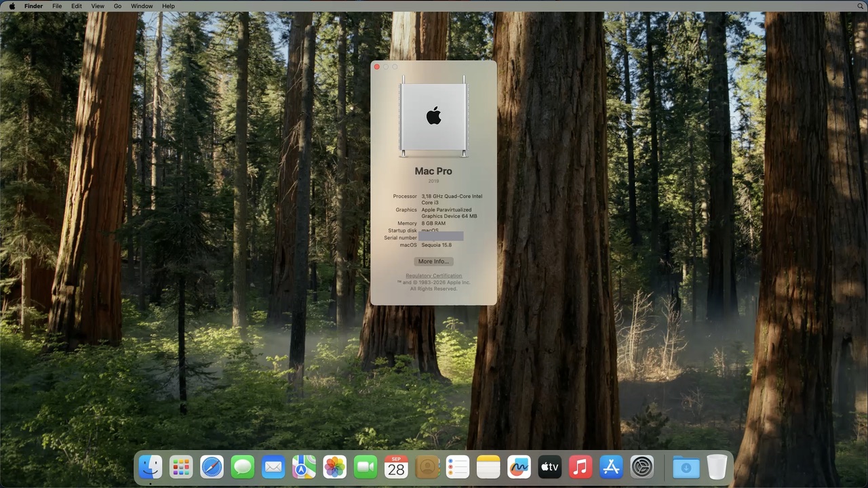Launch Maps from the Dock
The width and height of the screenshot is (868, 488).
[x=304, y=467]
